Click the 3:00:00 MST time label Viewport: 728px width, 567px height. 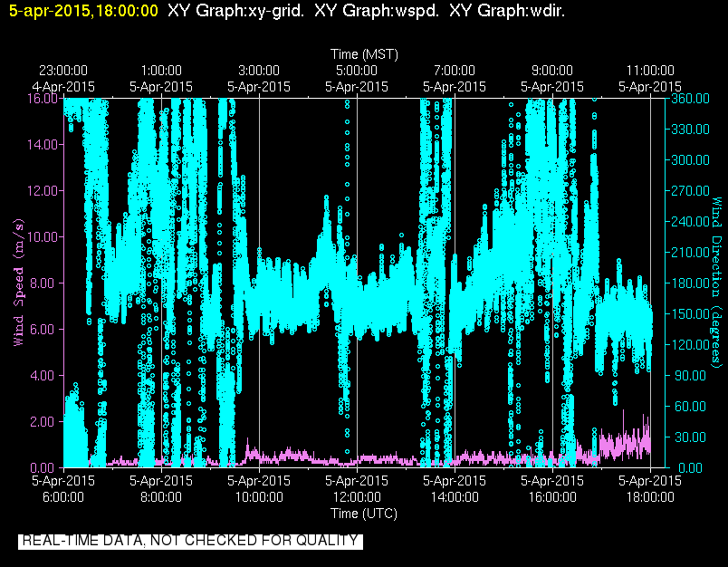[259, 71]
